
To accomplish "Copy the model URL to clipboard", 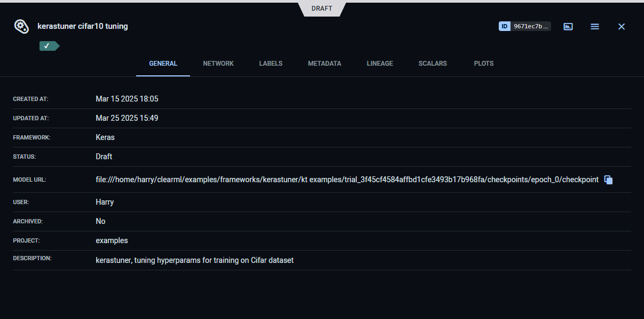I will [x=608, y=180].
